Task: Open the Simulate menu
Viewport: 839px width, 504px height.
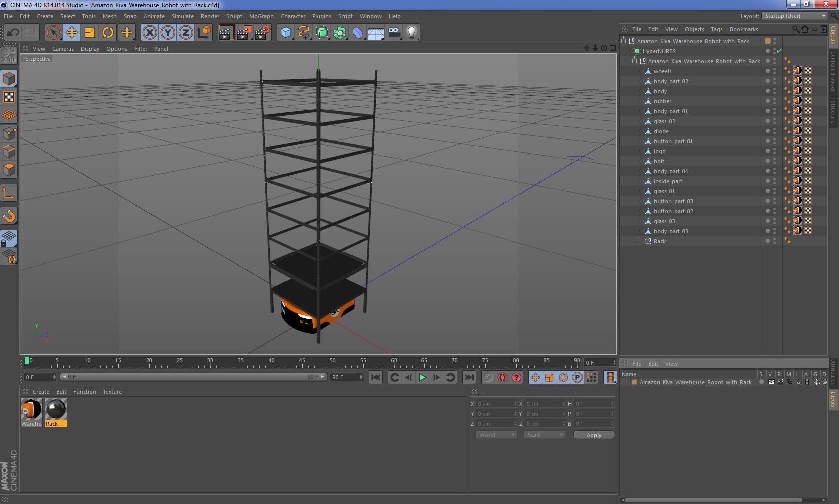Action: (183, 16)
